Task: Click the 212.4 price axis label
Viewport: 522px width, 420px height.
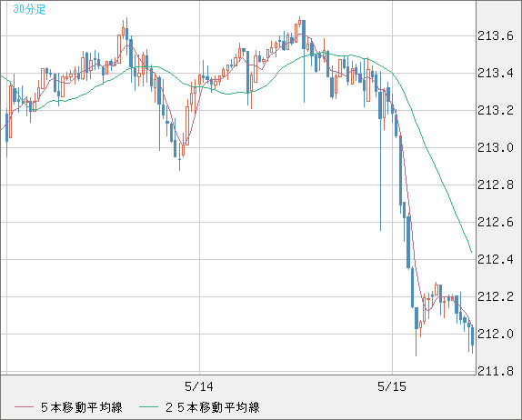Action: [496, 259]
